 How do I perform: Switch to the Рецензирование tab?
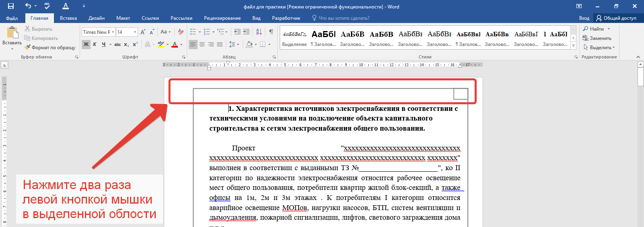(222, 18)
